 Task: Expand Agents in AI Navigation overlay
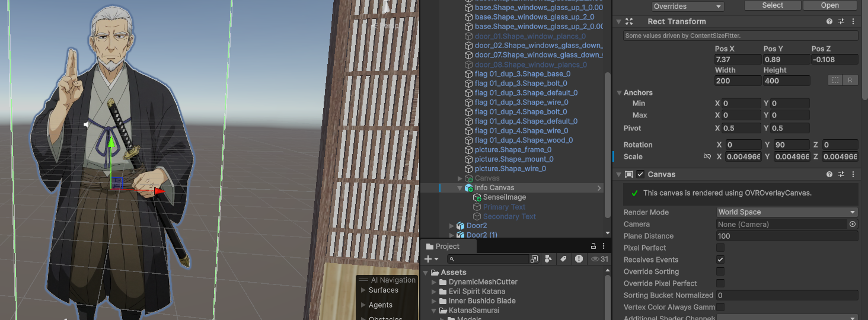[363, 305]
